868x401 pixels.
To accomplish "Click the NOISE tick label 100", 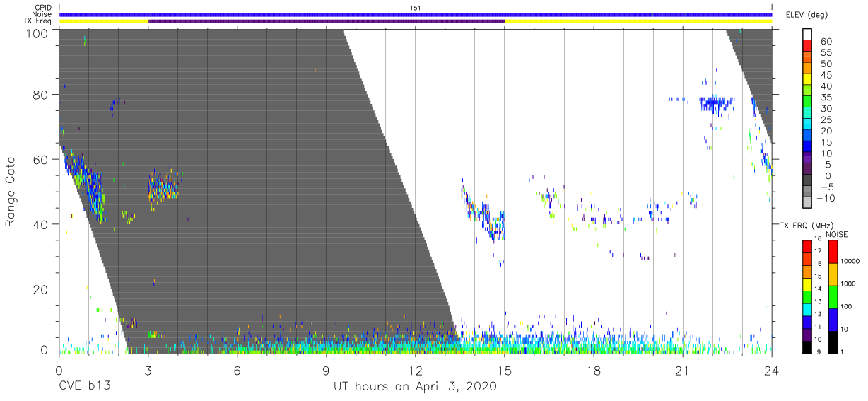I will (847, 306).
